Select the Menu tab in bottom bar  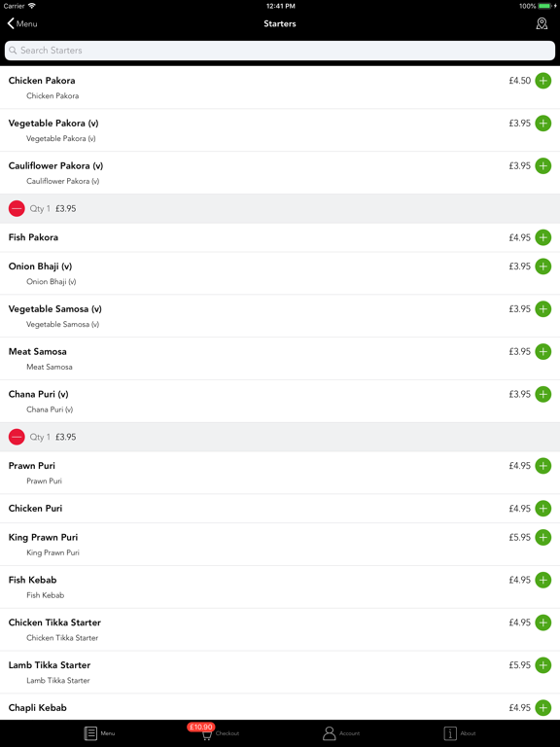pos(99,733)
